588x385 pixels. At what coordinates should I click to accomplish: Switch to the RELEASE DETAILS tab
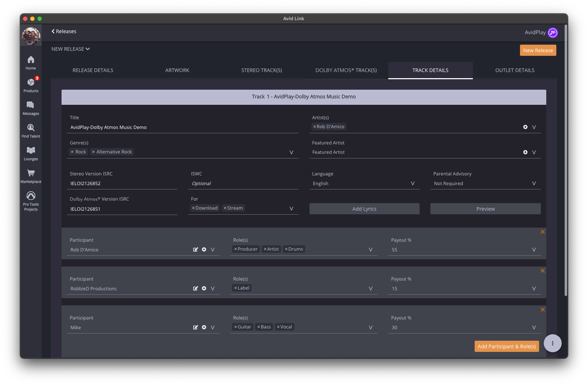click(x=93, y=70)
